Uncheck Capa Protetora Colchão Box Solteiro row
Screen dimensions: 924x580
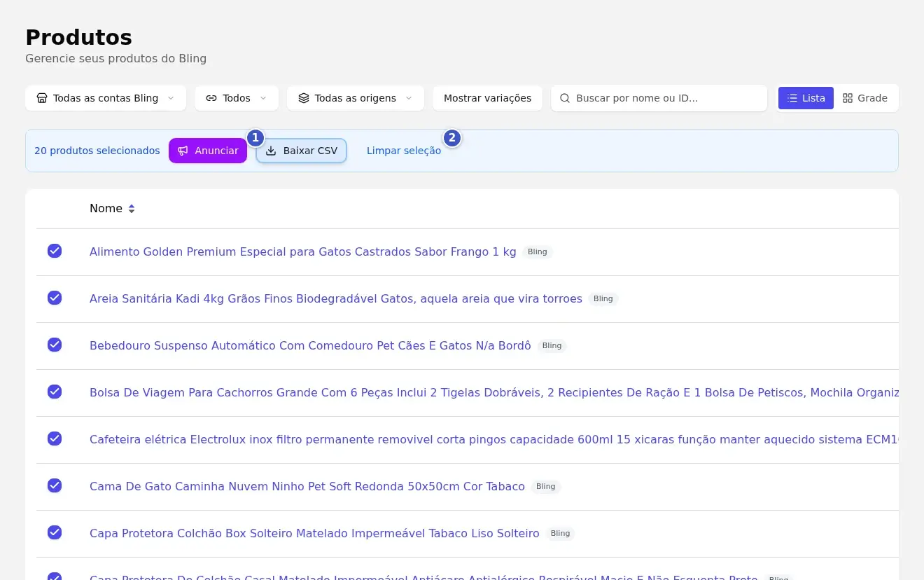tap(55, 532)
